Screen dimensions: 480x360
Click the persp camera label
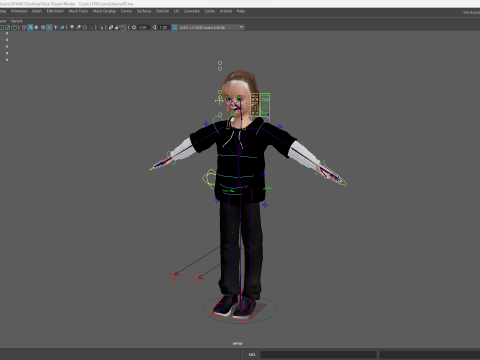[x=237, y=343]
